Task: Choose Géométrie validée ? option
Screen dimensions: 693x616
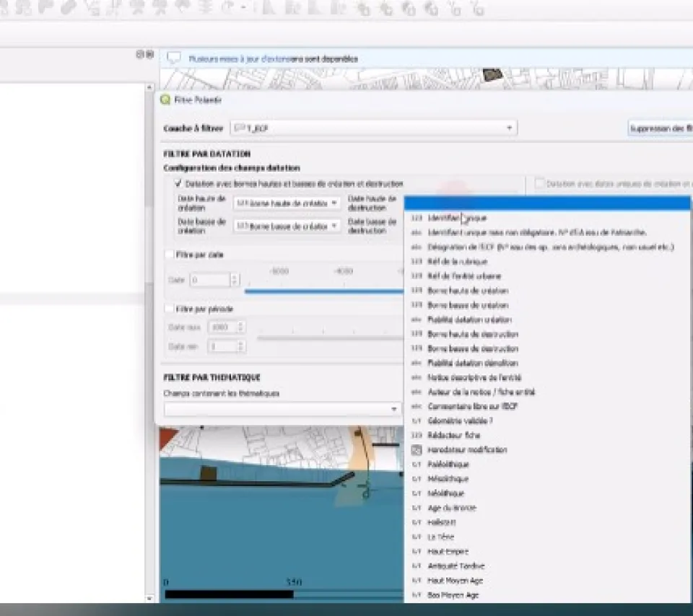Action: tap(547, 421)
